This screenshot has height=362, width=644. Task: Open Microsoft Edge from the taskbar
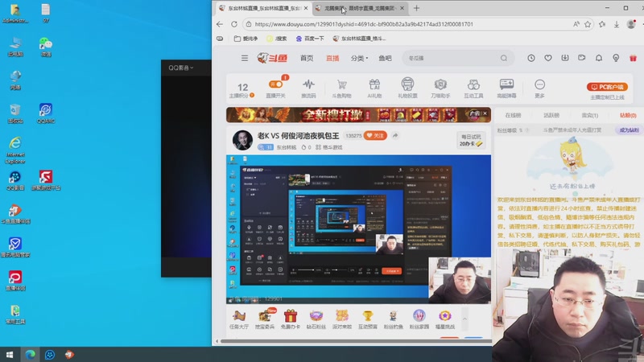tap(30, 354)
